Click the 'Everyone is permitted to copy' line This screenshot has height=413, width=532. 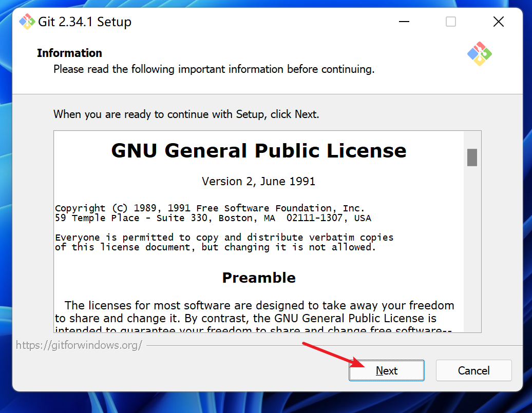tap(224, 238)
